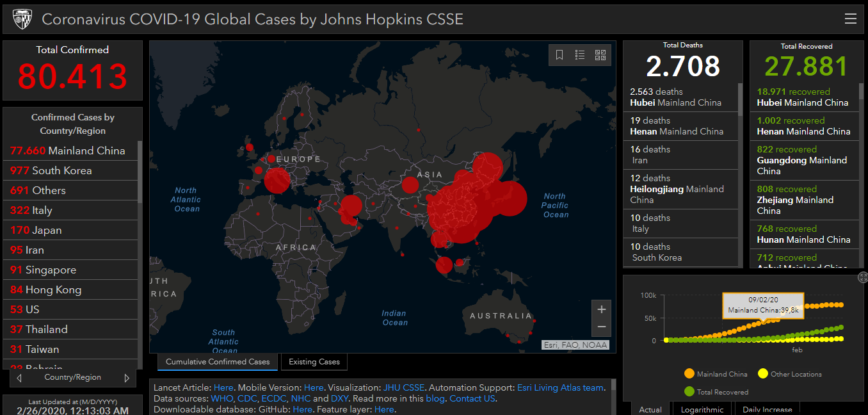The image size is (868, 415).
Task: Open the ECDC data source link
Action: pyautogui.click(x=274, y=398)
